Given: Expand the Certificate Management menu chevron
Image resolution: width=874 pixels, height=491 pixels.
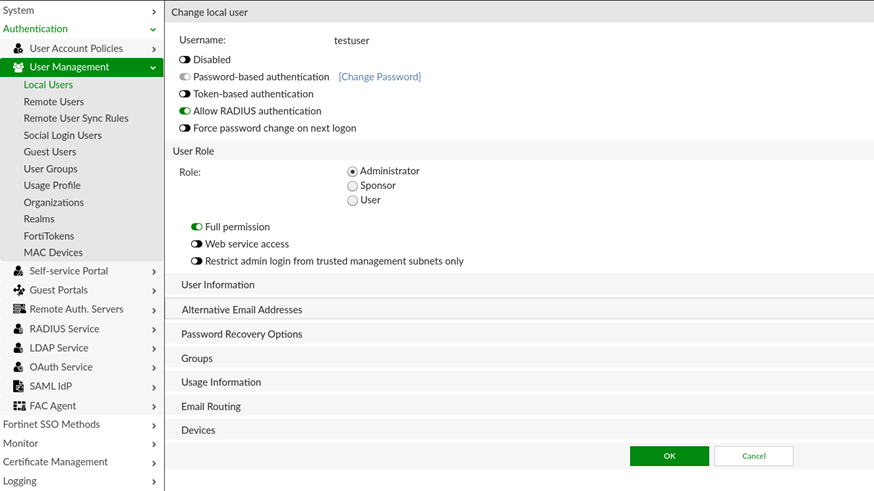Looking at the screenshot, I should coord(153,463).
